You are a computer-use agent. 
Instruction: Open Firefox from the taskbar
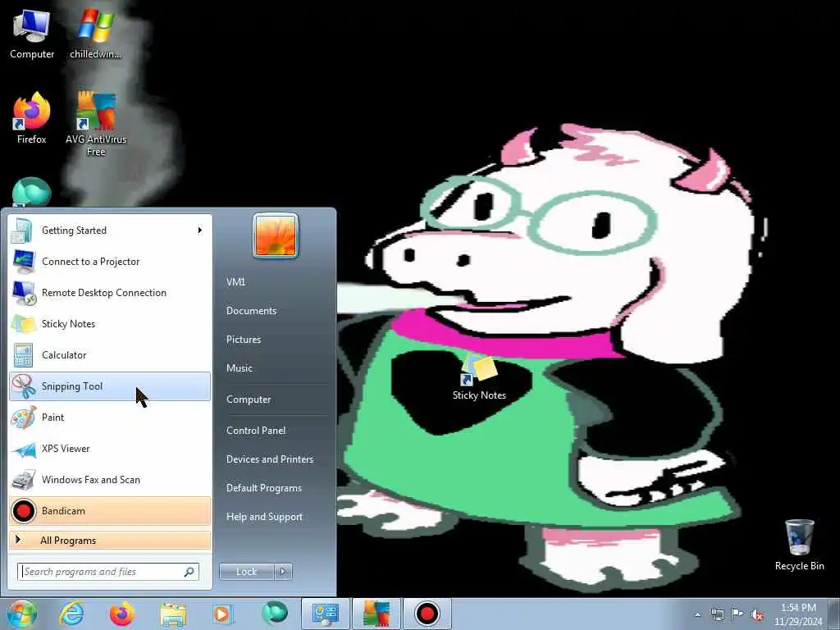[122, 614]
